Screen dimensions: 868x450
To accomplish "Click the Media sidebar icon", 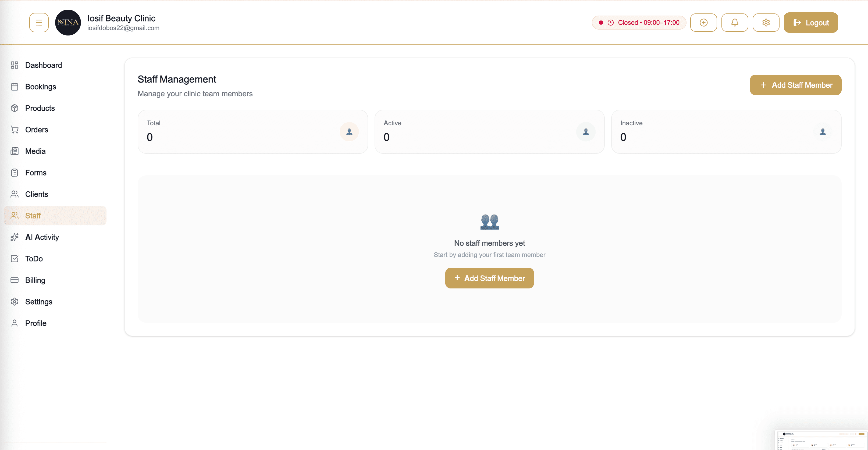I will [15, 151].
